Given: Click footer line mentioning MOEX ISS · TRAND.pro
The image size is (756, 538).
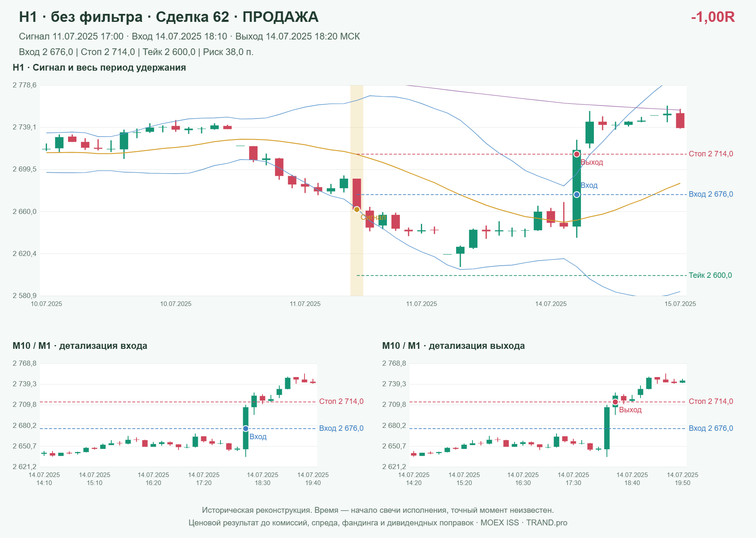Looking at the screenshot, I should (x=378, y=523).
